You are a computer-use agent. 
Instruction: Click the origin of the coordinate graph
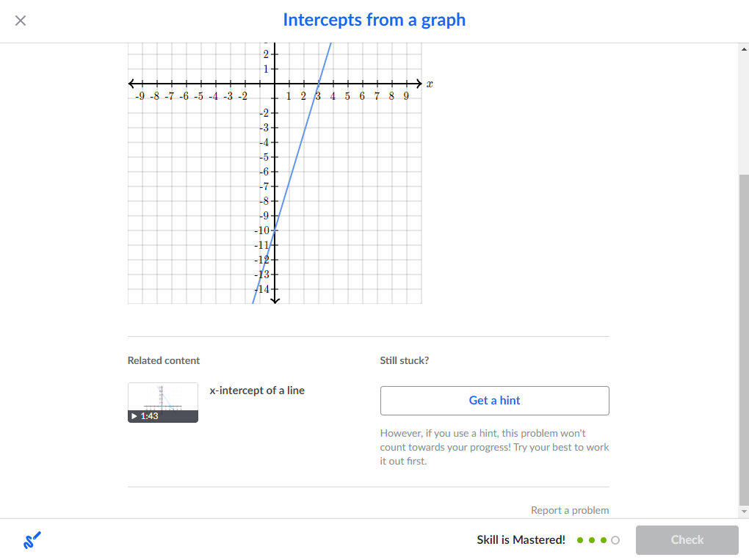point(275,84)
